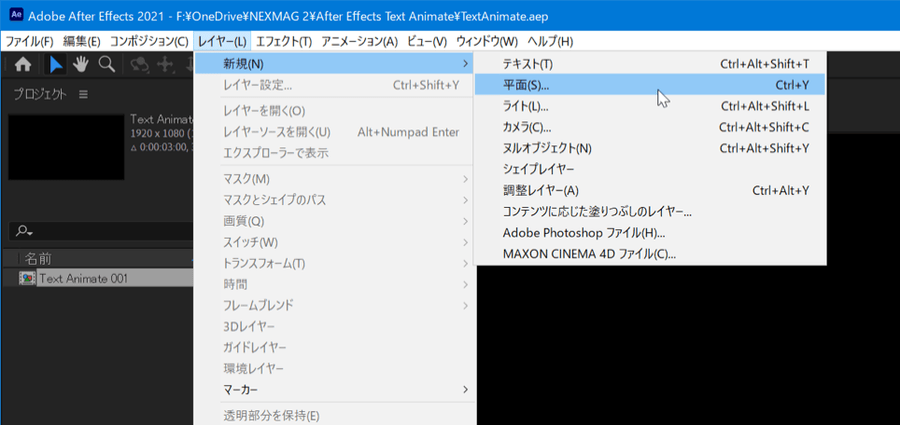
Task: Expand the マスクとシェイプのパス submenu
Action: (334, 200)
